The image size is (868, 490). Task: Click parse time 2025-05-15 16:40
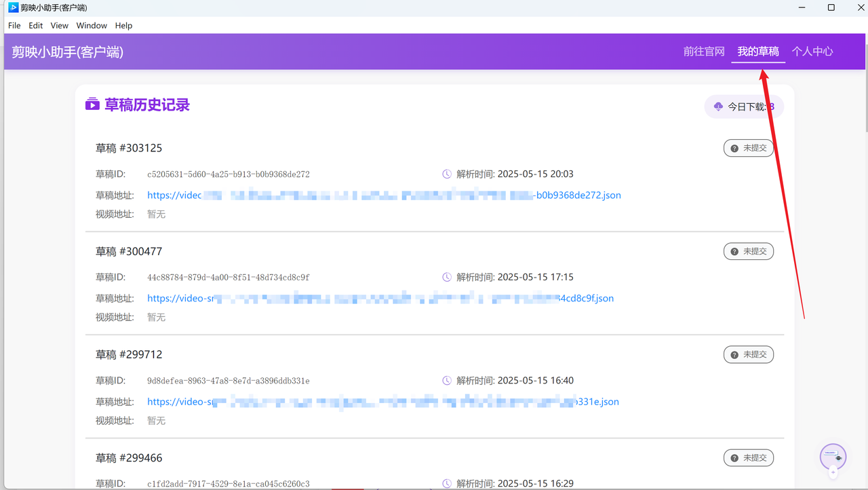(536, 380)
